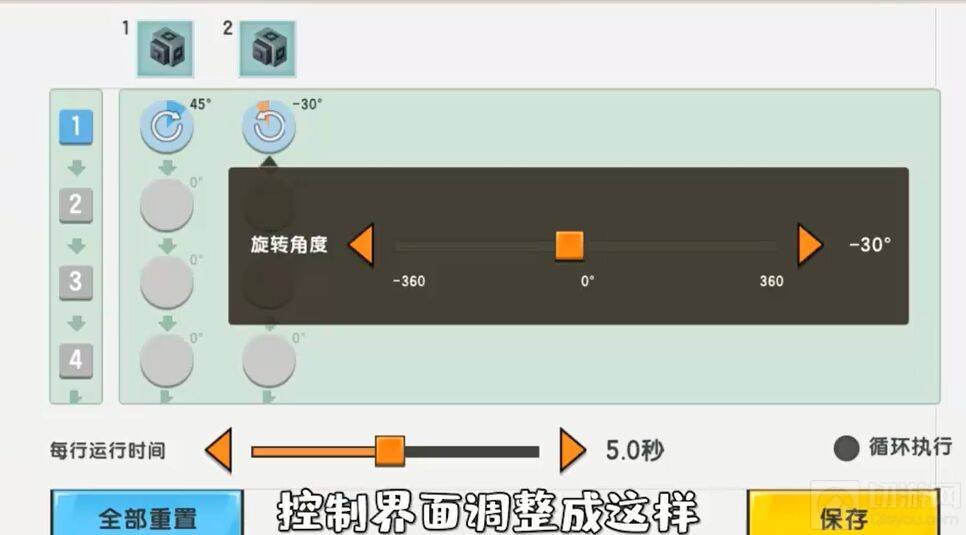This screenshot has height=535, width=966.
Task: Decrease 每行运行时间 with left arrow
Action: (x=219, y=450)
